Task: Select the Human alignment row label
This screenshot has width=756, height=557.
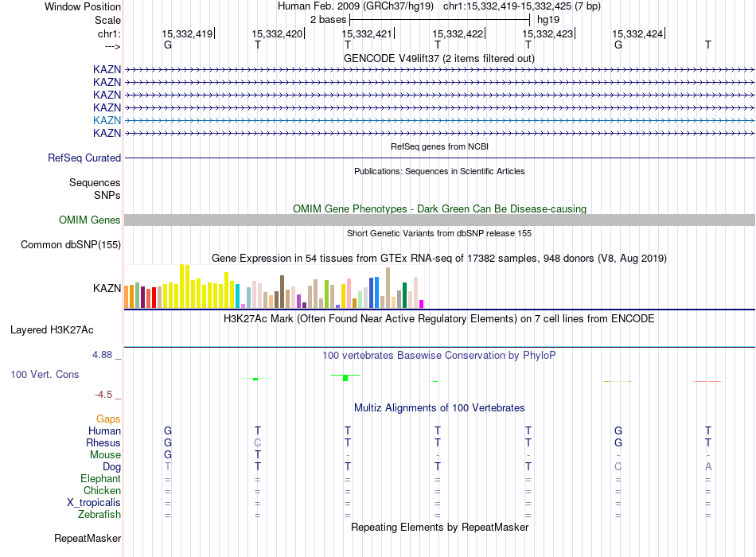Action: [104, 431]
